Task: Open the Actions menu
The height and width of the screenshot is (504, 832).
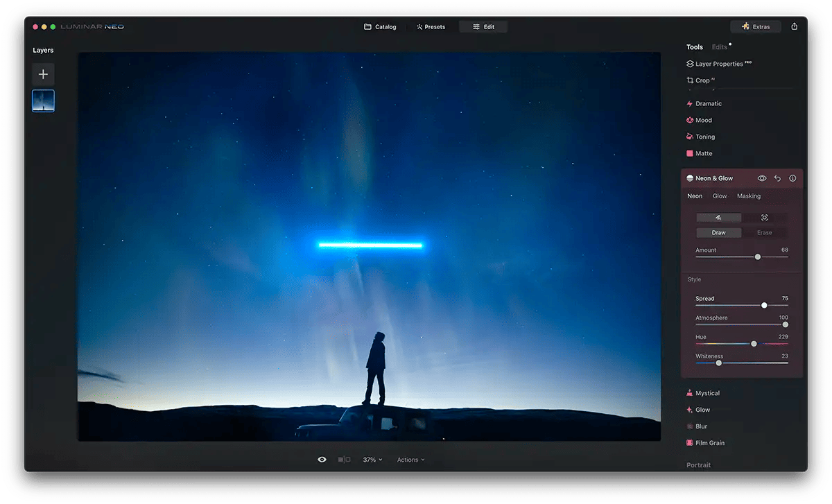Action: click(x=410, y=459)
